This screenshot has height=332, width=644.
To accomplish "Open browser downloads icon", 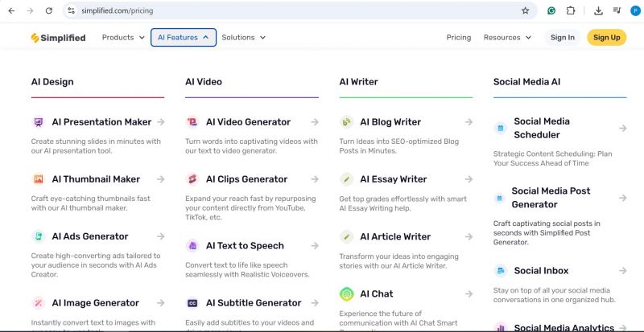I will (x=598, y=10).
